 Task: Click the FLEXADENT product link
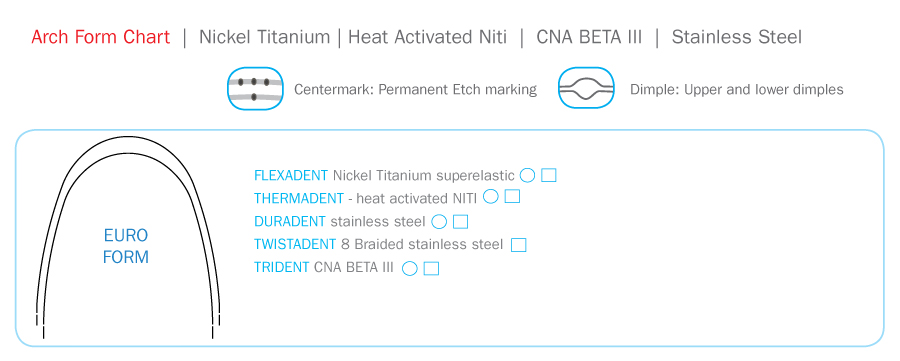[x=291, y=175]
